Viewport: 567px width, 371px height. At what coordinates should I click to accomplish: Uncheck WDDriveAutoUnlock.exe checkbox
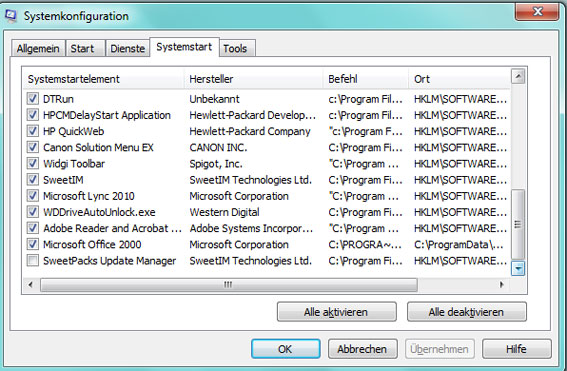click(33, 212)
